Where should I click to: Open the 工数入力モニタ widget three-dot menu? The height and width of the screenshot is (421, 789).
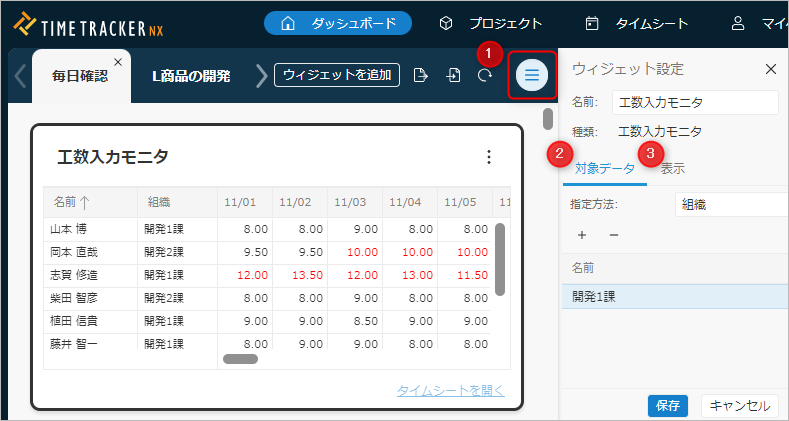(488, 157)
